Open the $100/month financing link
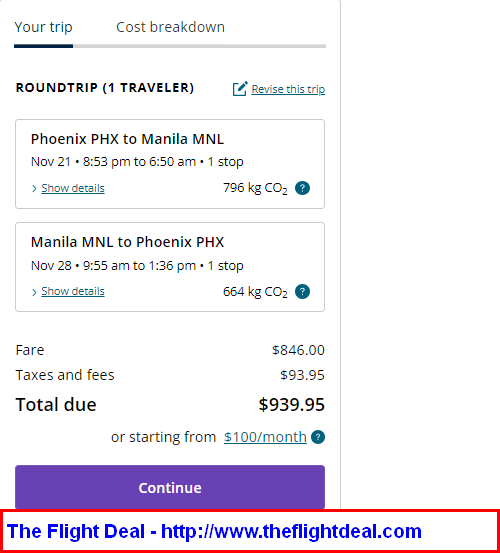This screenshot has height=553, width=500. 265,437
